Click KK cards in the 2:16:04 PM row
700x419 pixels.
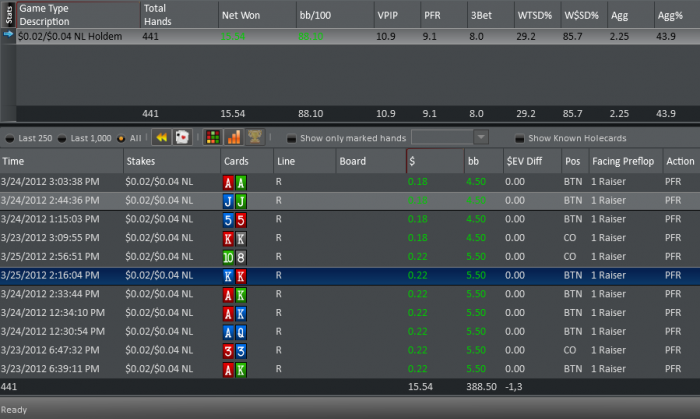(x=235, y=276)
